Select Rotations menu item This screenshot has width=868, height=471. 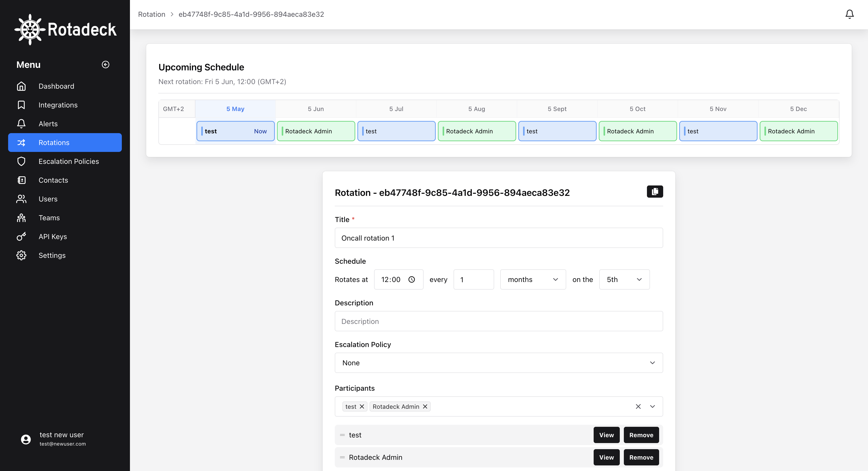(x=65, y=143)
